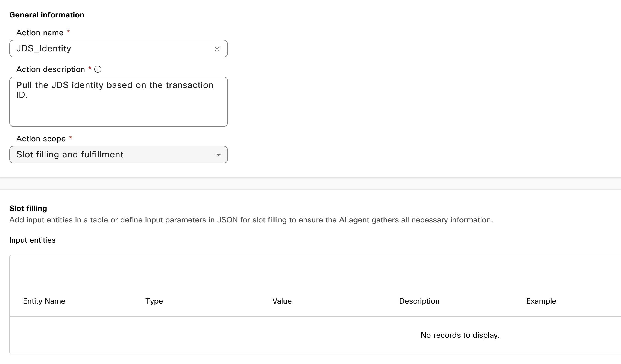Clear the Action name field with X icon
The image size is (621, 364).
(217, 49)
